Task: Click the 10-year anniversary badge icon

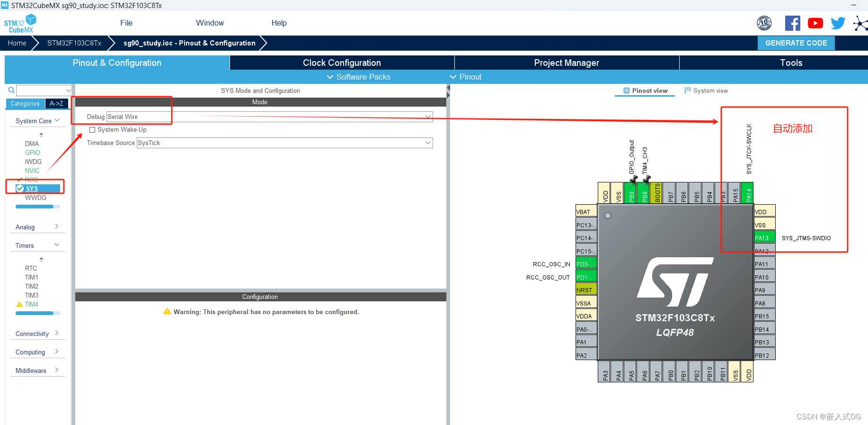Action: pyautogui.click(x=764, y=23)
